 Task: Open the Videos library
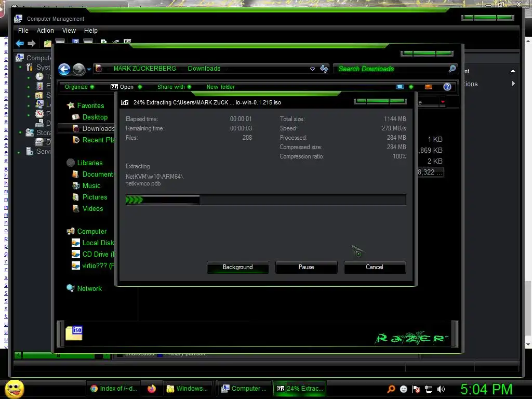tap(88, 208)
